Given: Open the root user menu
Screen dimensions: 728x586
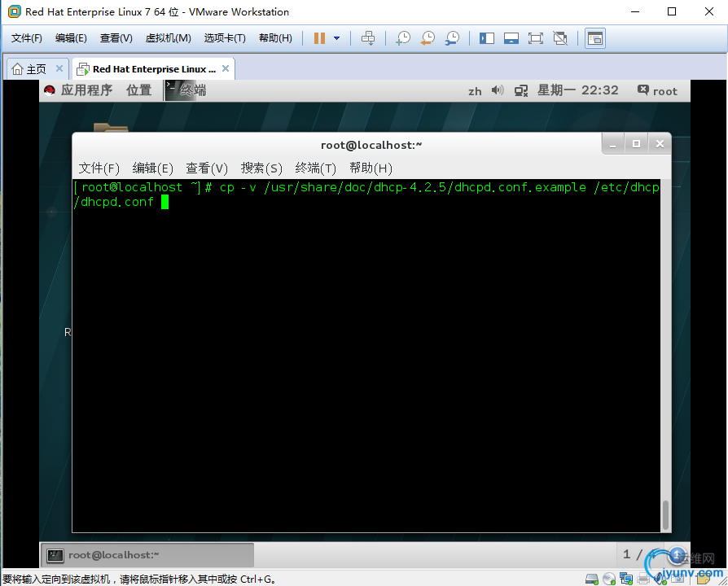Looking at the screenshot, I should coord(657,91).
